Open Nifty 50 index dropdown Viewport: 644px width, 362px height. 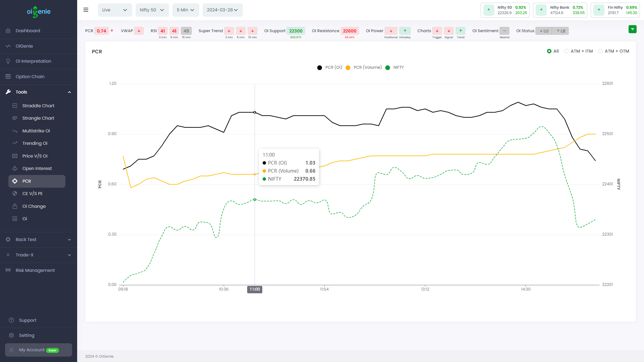pos(151,10)
